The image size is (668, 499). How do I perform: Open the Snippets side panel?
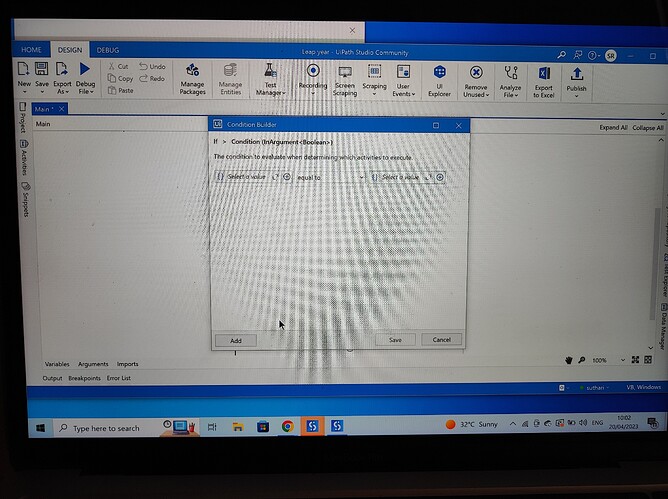26,199
